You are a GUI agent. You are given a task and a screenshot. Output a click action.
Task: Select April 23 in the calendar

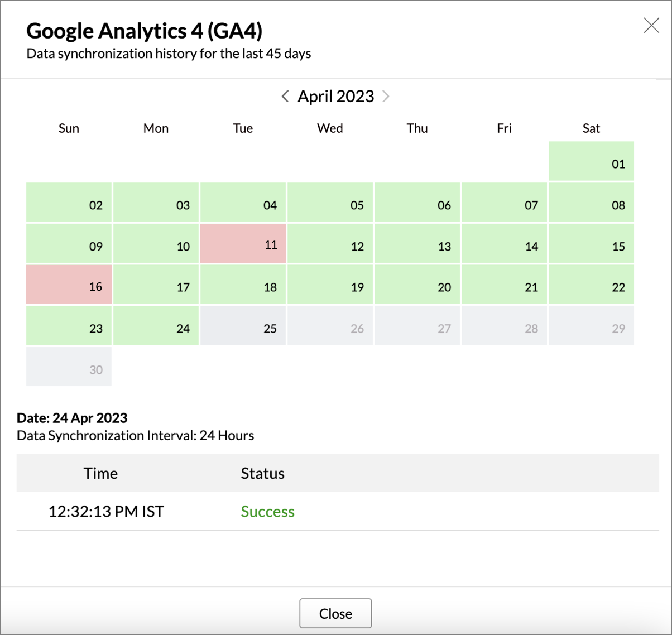pyautogui.click(x=69, y=326)
